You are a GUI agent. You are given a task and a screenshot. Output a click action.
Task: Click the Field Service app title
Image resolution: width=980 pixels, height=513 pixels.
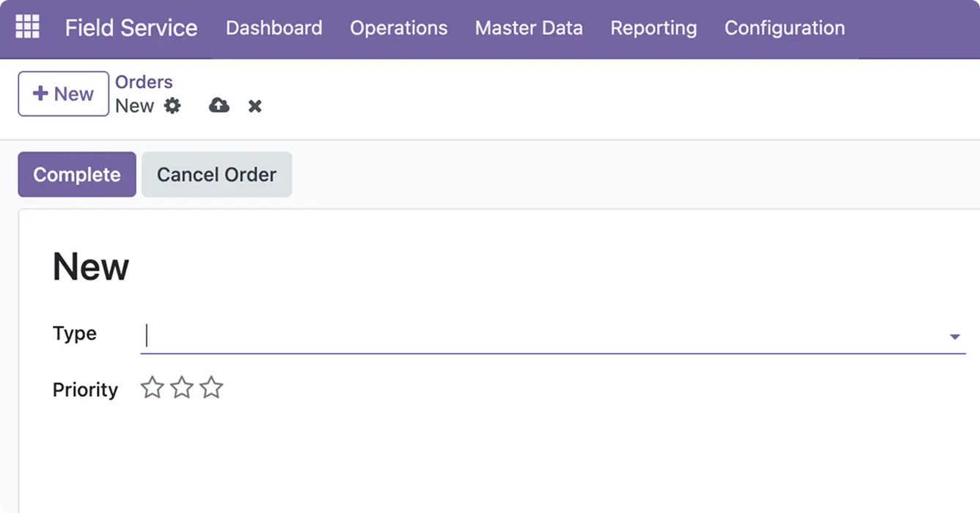131,28
